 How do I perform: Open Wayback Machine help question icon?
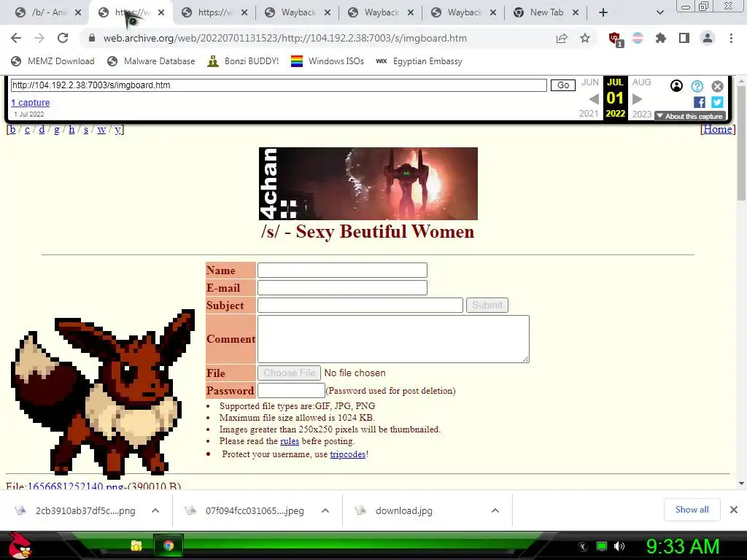coord(697,86)
